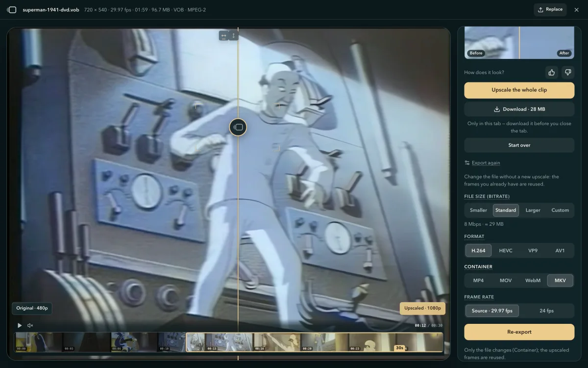The width and height of the screenshot is (588, 368).
Task: Click the Before label on preview
Action: pos(476,53)
